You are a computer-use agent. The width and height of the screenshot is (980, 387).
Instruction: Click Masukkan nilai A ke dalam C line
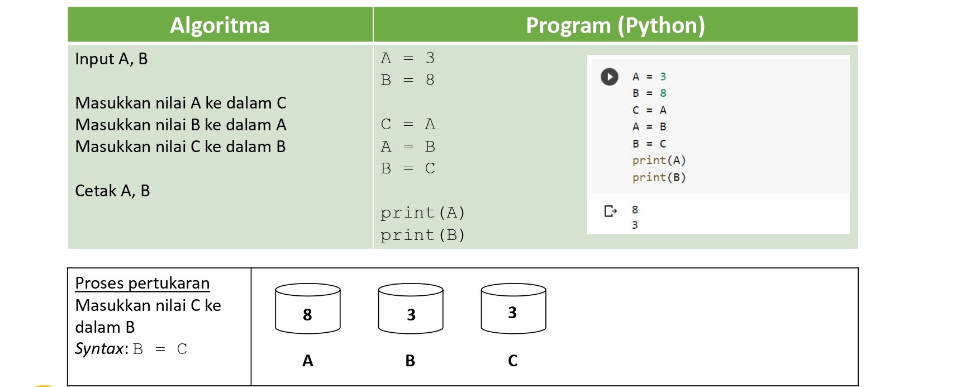point(180,103)
